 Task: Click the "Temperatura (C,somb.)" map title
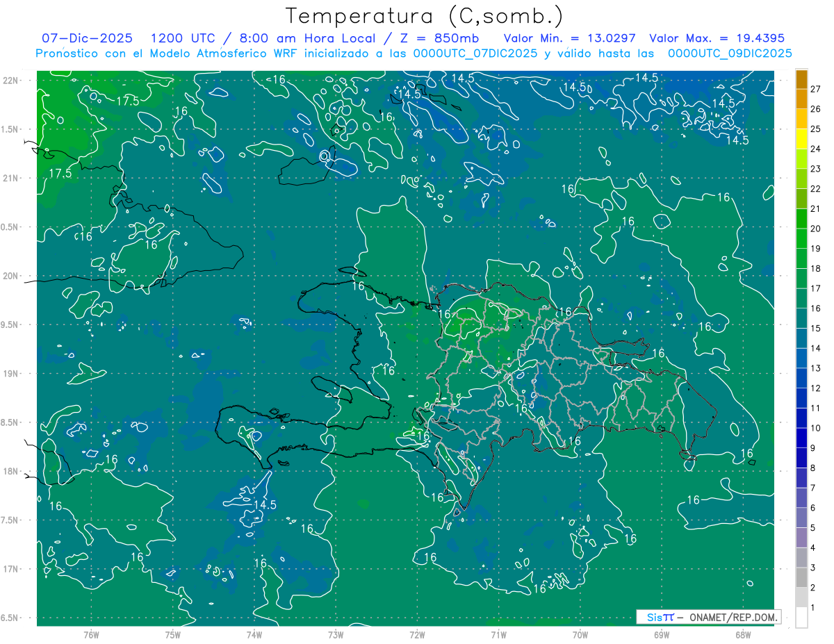(425, 16)
